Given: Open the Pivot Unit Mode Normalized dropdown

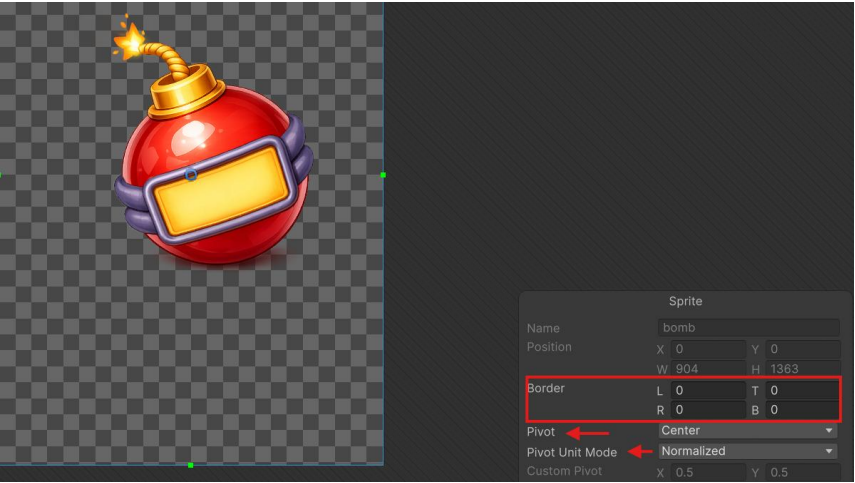Looking at the screenshot, I should pyautogui.click(x=748, y=451).
